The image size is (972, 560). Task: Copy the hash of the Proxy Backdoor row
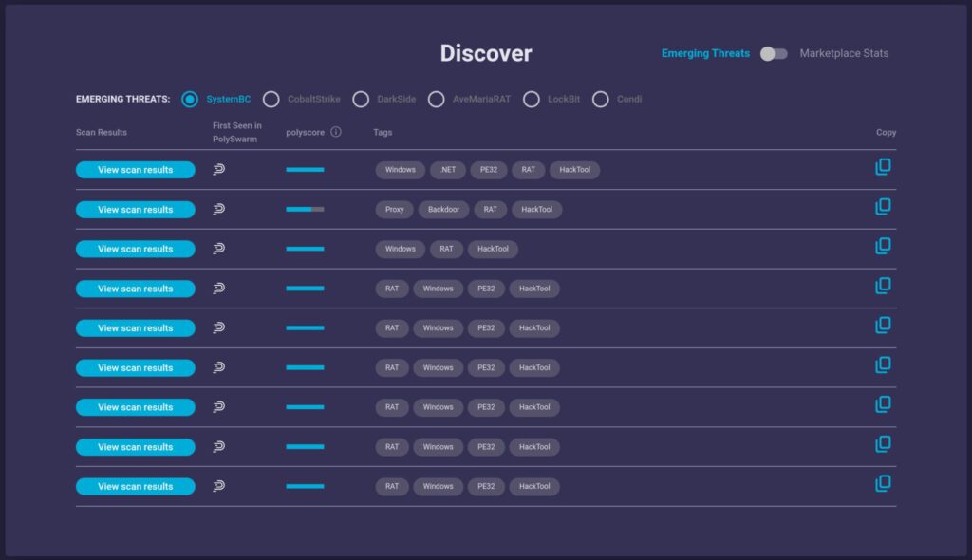tap(883, 207)
